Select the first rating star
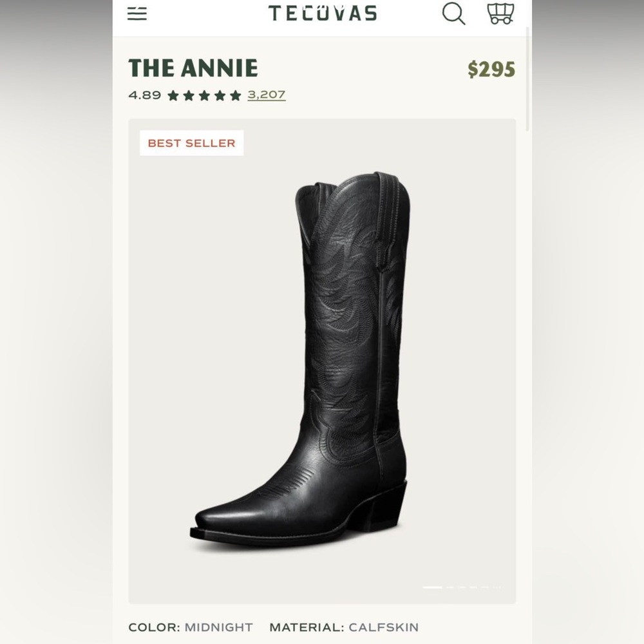The height and width of the screenshot is (644, 644). click(174, 95)
